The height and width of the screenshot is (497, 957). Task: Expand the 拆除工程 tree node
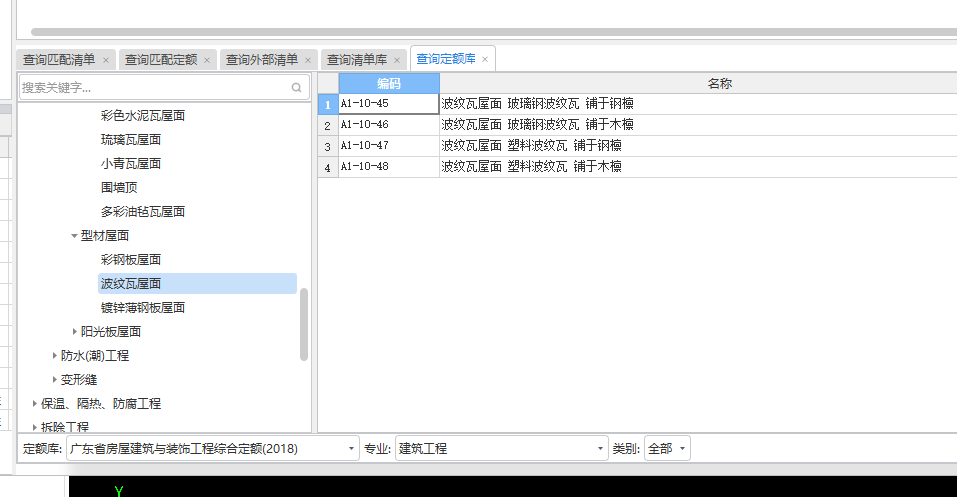coord(34,427)
